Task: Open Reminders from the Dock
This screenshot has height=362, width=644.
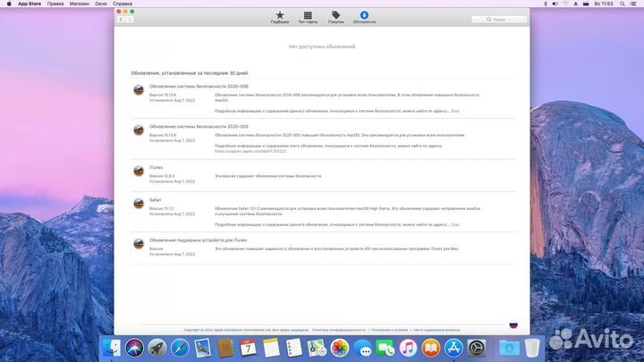Action: (x=294, y=348)
